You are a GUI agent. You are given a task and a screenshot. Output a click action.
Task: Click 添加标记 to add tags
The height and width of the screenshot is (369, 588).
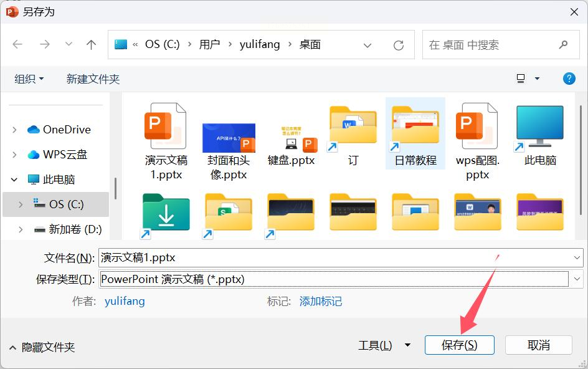(321, 301)
